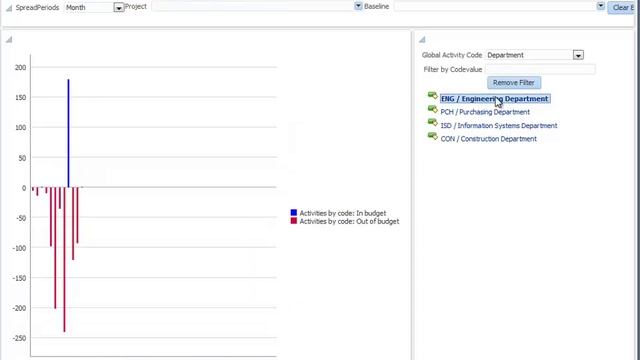Click the 200 y-axis label
640x360 pixels.
point(20,68)
